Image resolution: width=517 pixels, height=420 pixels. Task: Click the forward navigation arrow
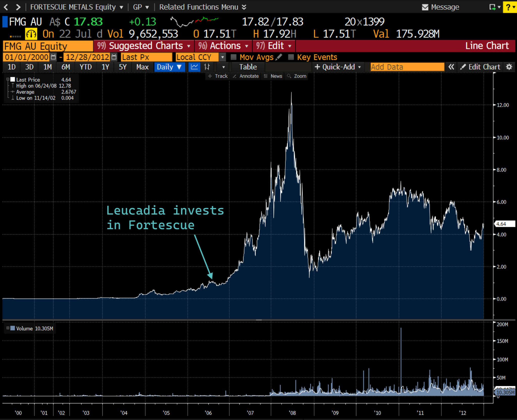(x=18, y=7)
